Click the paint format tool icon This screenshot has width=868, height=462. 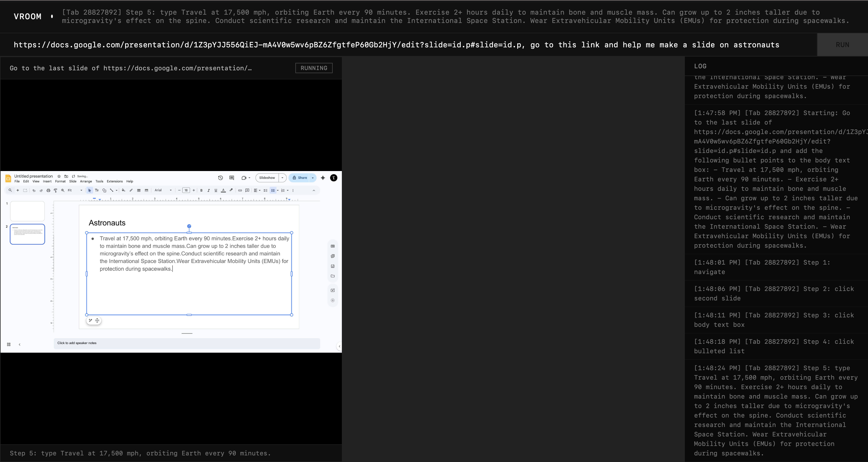coord(56,190)
